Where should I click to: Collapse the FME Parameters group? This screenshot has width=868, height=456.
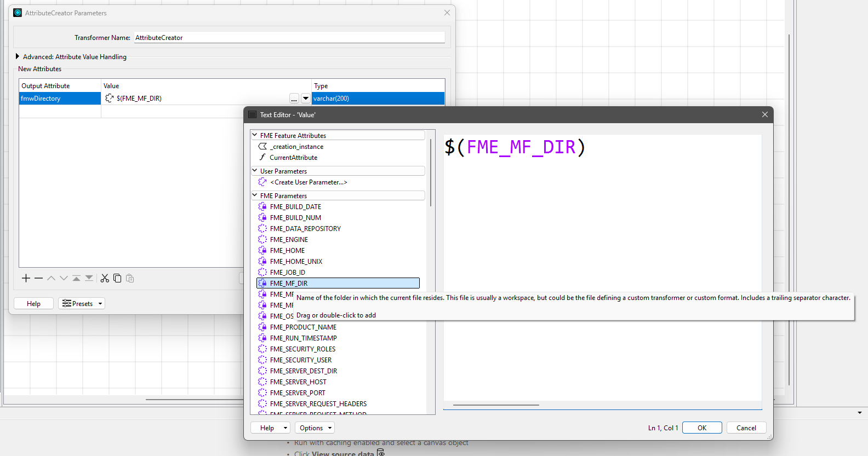255,195
